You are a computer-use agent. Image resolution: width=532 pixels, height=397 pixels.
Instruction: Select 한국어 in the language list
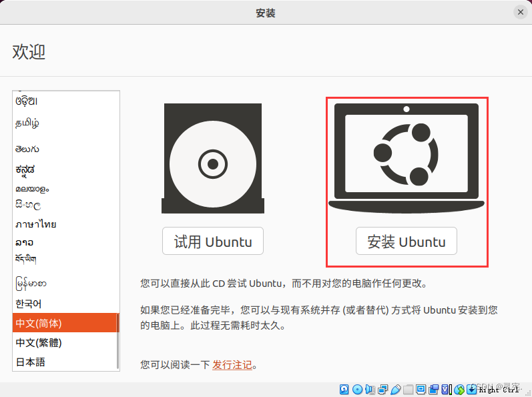point(65,304)
